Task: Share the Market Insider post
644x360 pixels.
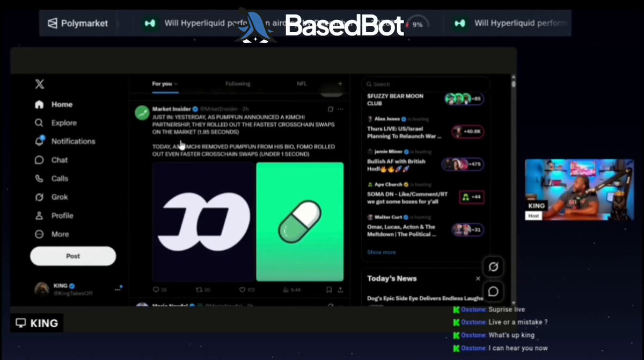Action: click(340, 290)
